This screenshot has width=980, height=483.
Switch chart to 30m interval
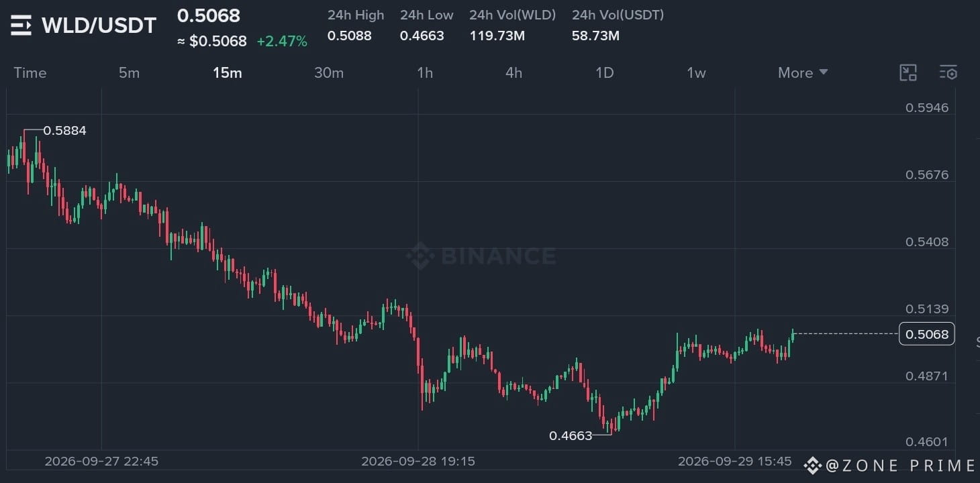coord(329,72)
